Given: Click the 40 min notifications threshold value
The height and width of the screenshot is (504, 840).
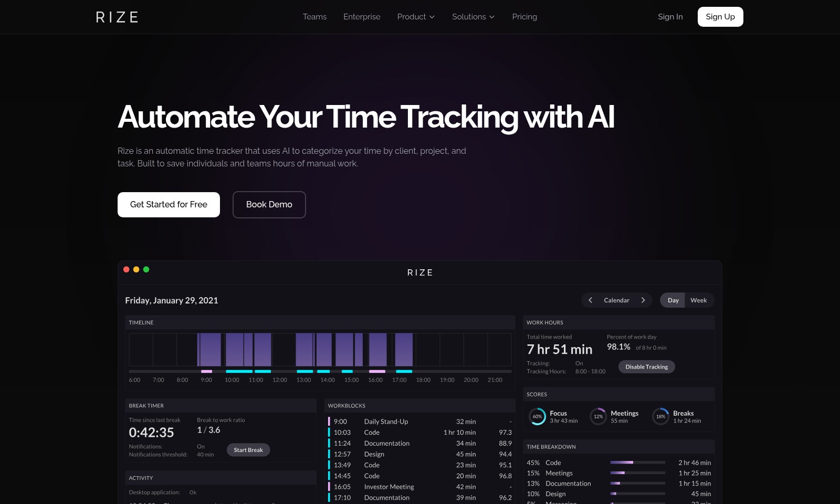Looking at the screenshot, I should [x=205, y=455].
